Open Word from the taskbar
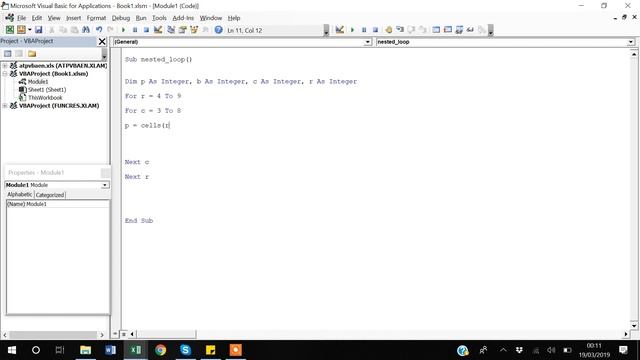 [x=111, y=350]
